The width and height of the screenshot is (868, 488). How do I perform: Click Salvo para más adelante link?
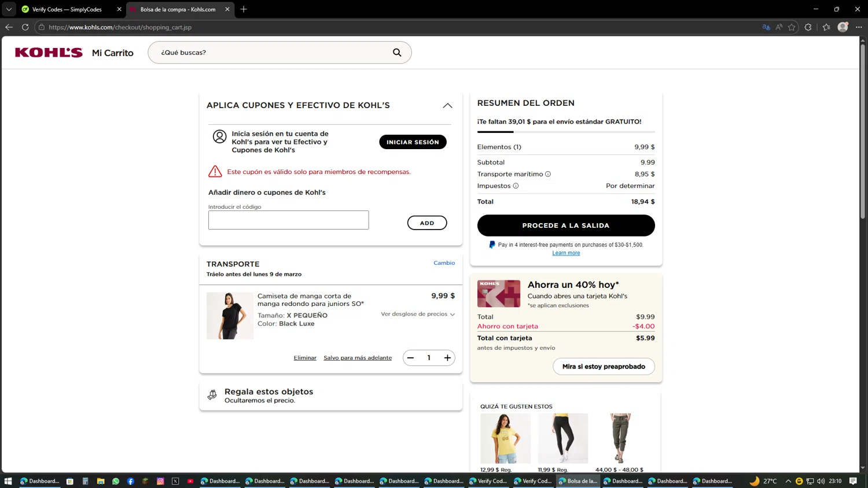pyautogui.click(x=358, y=358)
